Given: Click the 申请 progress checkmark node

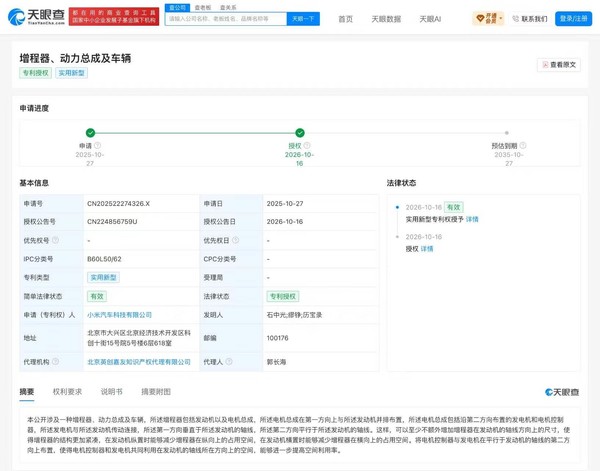Looking at the screenshot, I should 90,133.
